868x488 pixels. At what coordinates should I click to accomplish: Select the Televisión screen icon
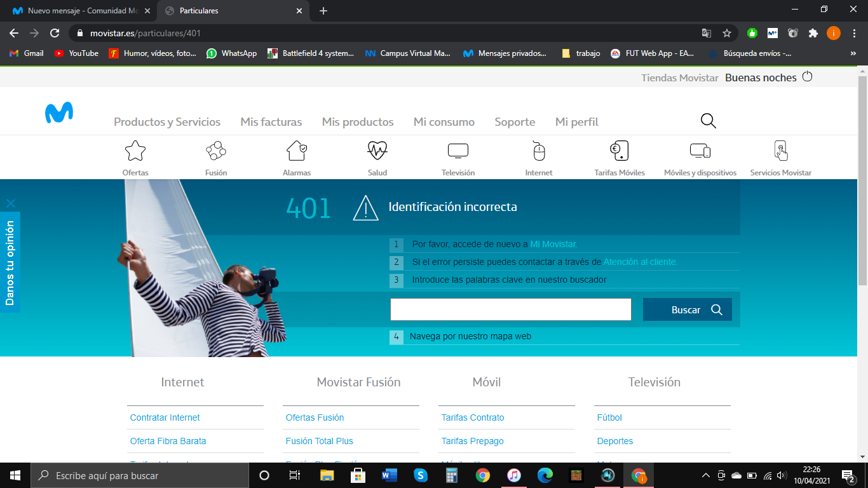click(458, 151)
